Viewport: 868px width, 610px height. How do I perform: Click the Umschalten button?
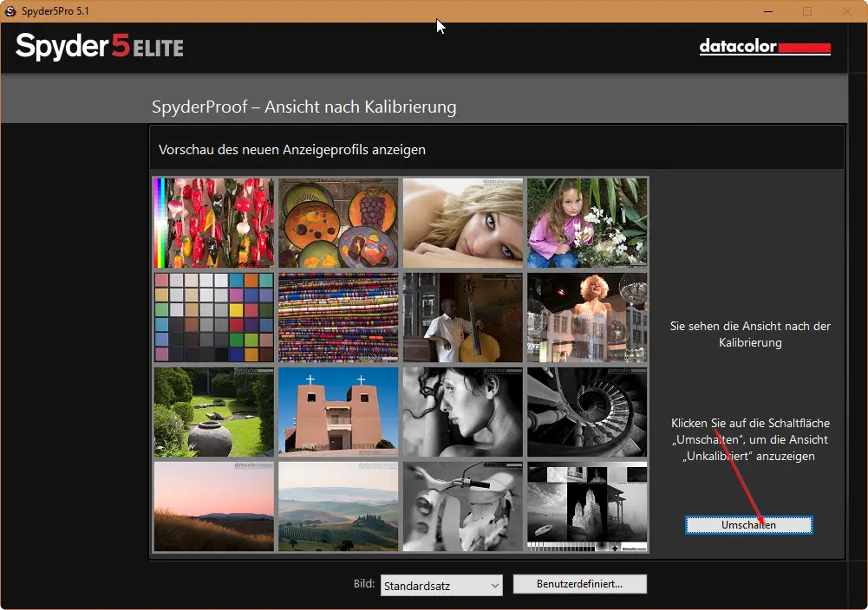[x=748, y=525]
